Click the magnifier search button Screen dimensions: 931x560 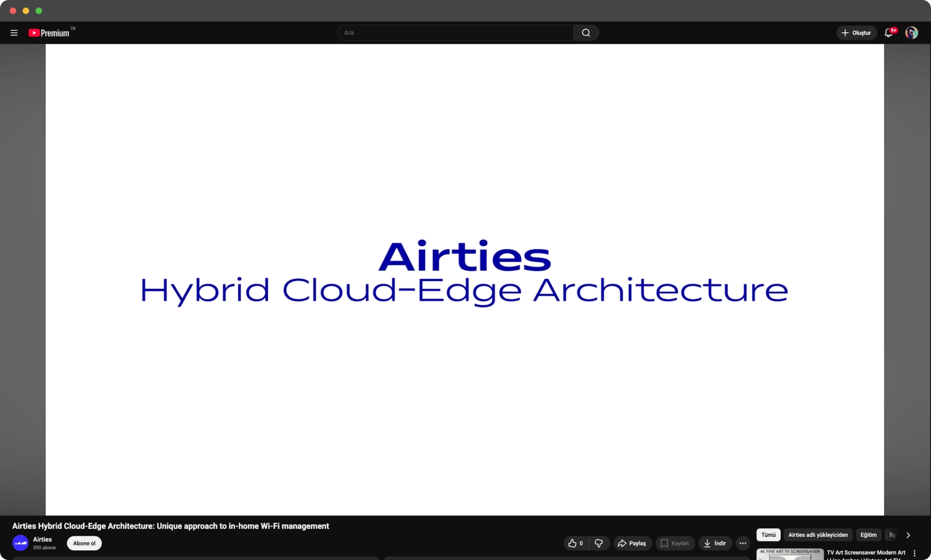tap(586, 33)
